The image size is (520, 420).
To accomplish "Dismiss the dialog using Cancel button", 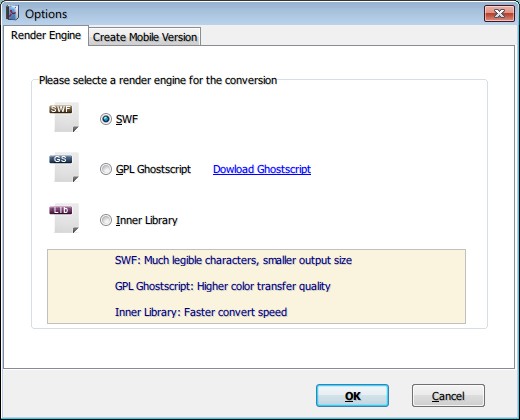I will click(448, 396).
